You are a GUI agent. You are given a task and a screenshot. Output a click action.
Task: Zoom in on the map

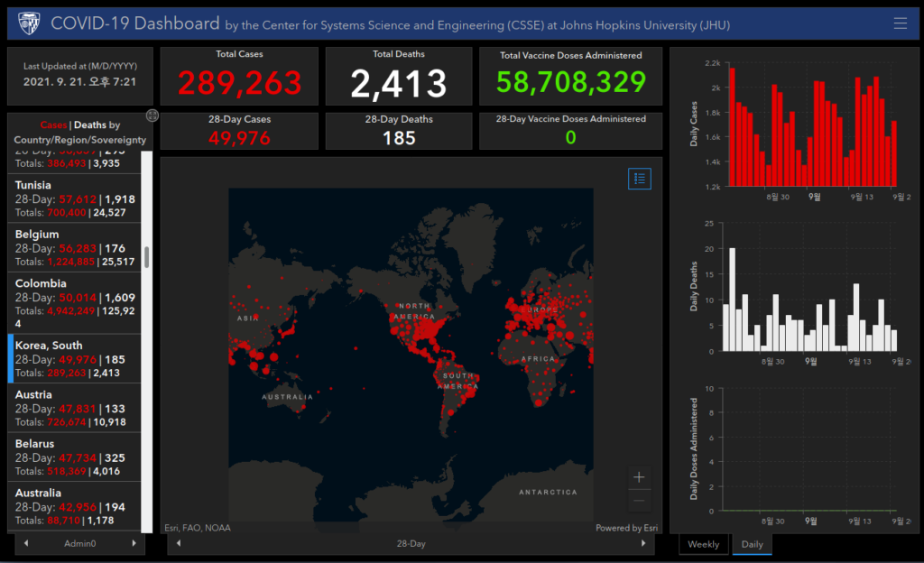[639, 477]
